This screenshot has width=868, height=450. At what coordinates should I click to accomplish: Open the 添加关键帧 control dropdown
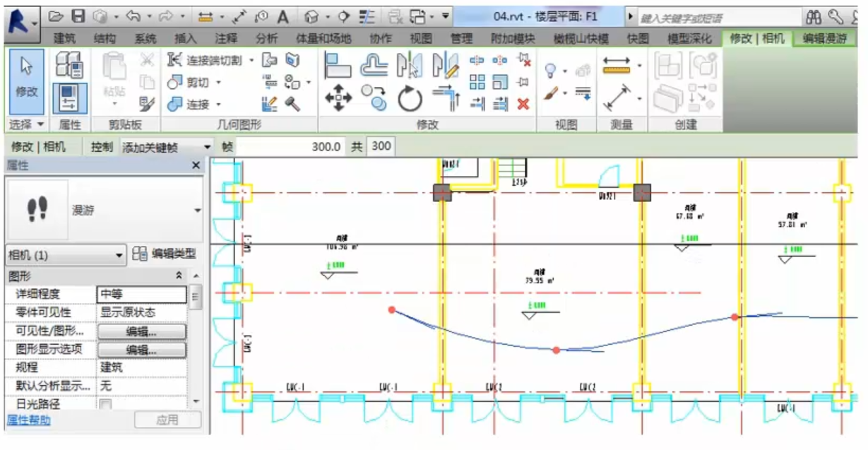pyautogui.click(x=207, y=147)
